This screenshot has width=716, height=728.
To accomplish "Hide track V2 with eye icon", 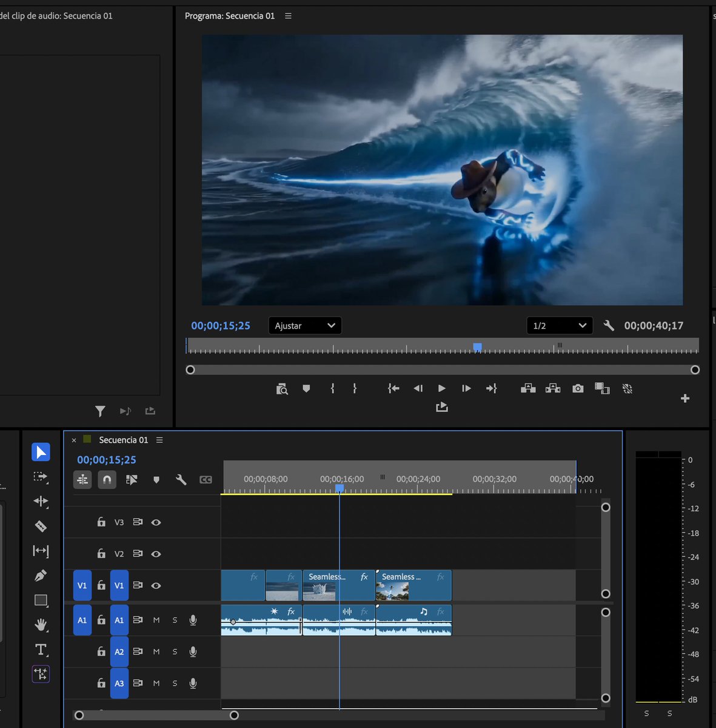I will click(156, 554).
